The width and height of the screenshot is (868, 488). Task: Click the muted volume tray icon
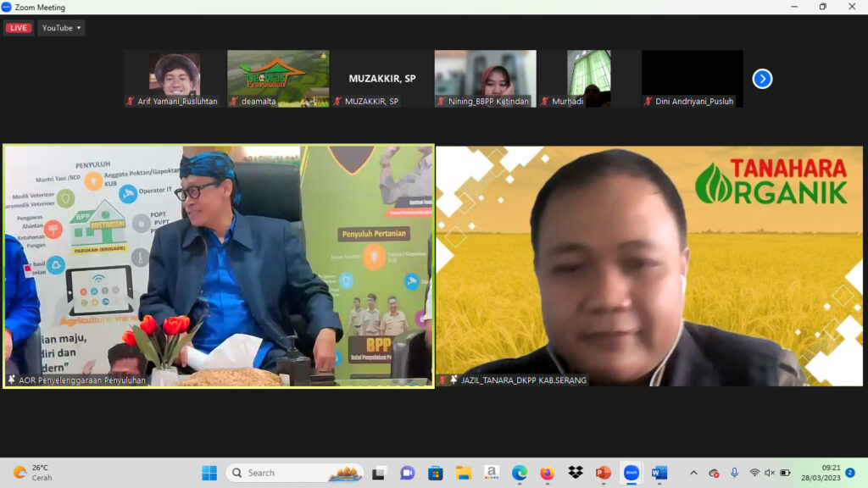(x=770, y=473)
